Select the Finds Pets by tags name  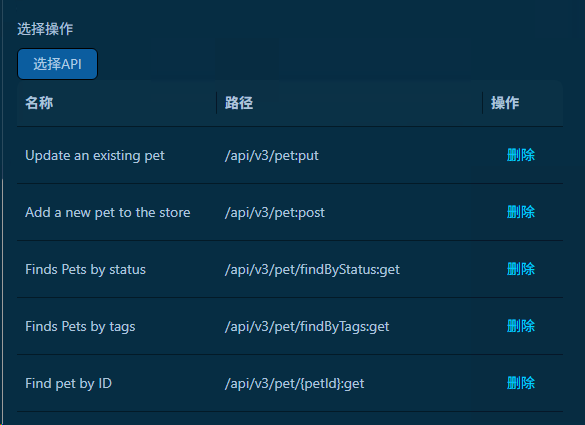(80, 327)
